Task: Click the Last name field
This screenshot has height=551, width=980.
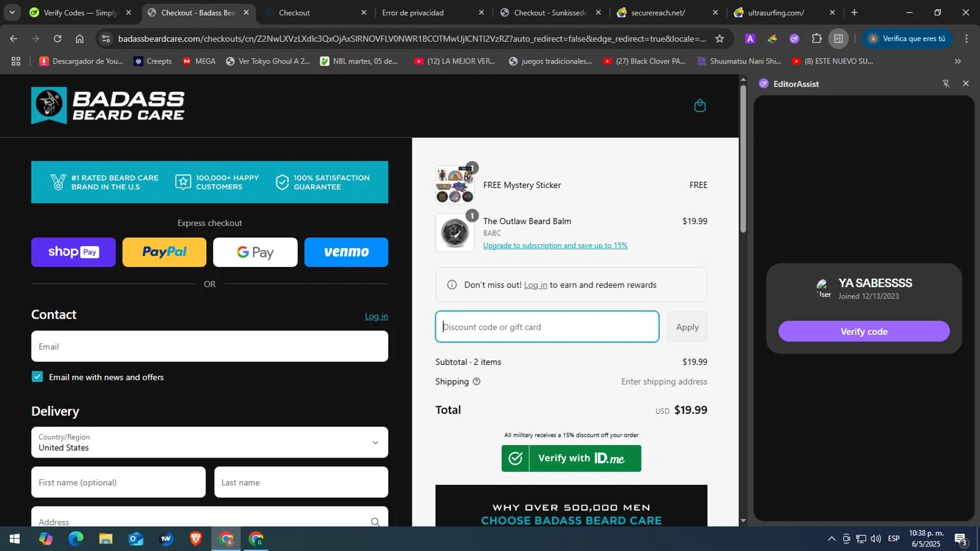Action: pos(301,482)
